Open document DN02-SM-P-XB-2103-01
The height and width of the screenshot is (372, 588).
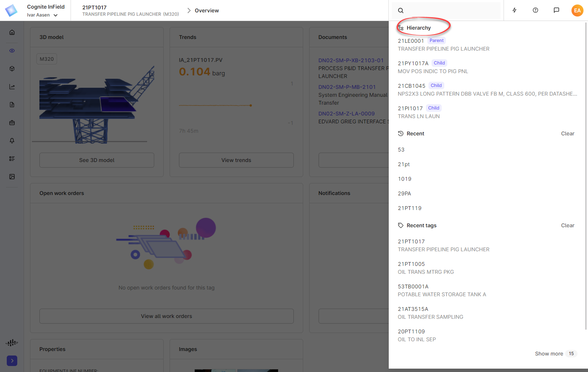click(x=351, y=60)
